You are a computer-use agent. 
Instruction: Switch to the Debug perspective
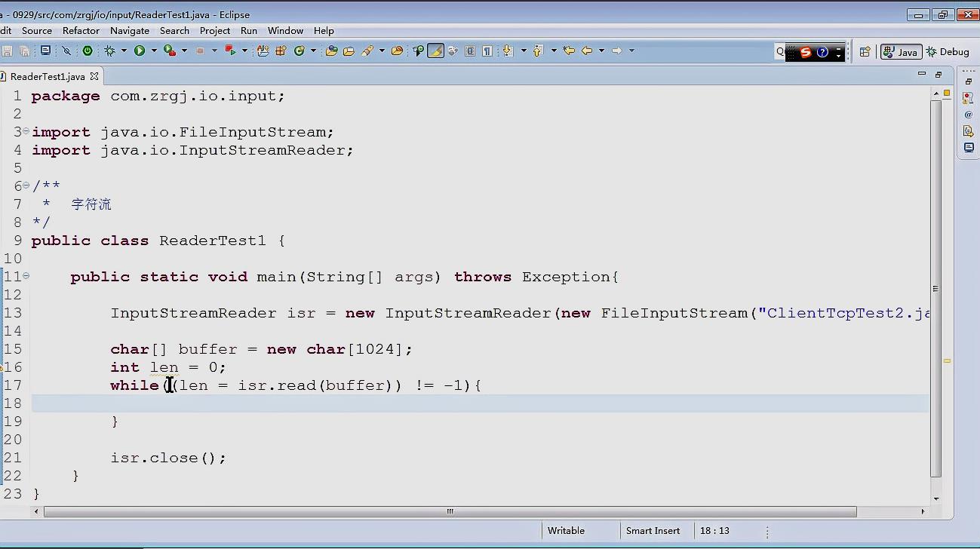click(x=948, y=51)
